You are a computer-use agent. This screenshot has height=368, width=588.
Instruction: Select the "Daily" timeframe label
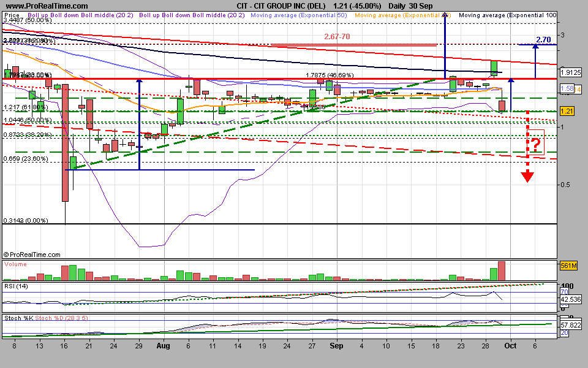click(x=398, y=6)
